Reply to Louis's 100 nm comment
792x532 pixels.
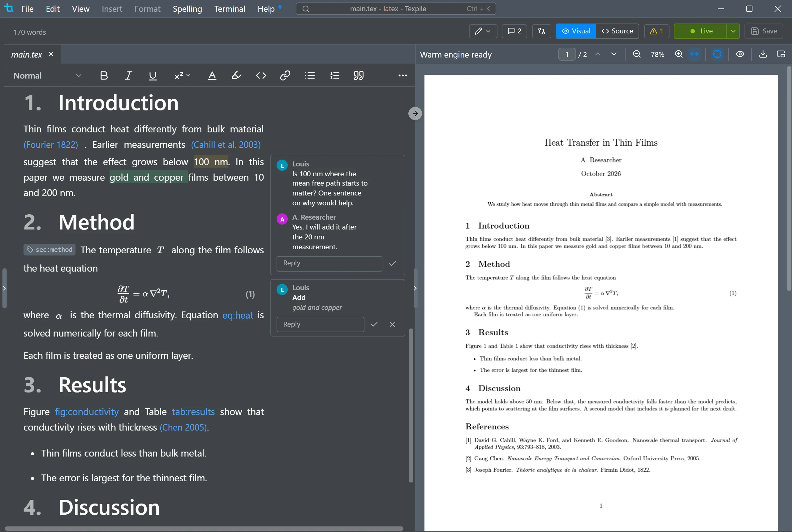tap(329, 264)
